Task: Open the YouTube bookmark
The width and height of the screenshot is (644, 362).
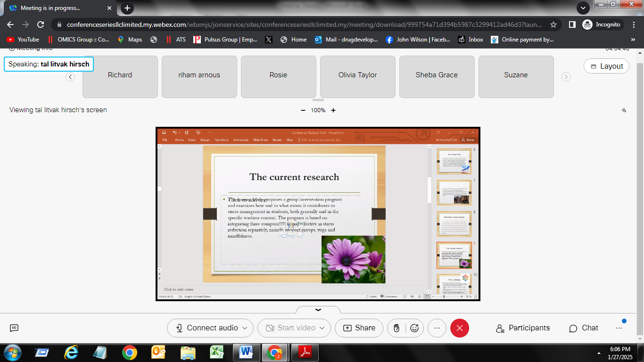Action: click(x=23, y=40)
